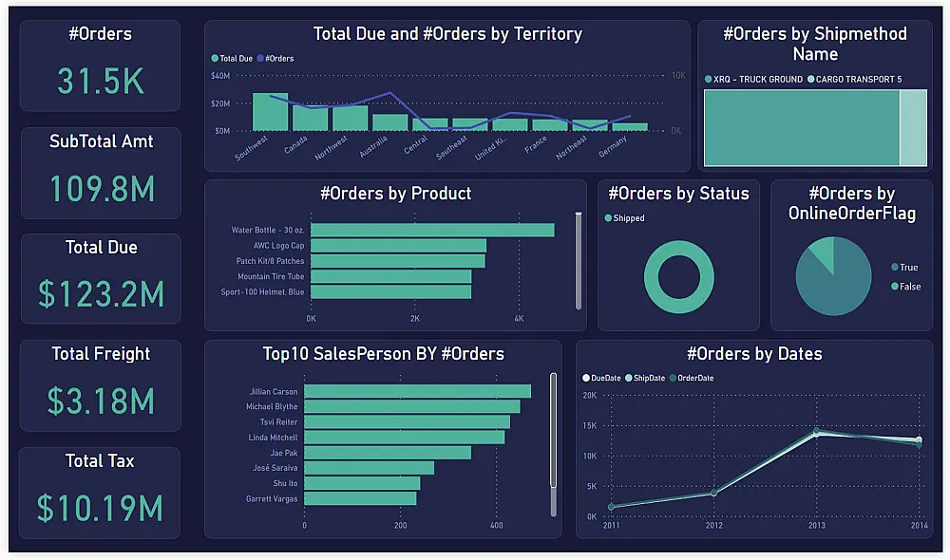
Task: Click the ShipDate legend entry
Action: click(645, 378)
